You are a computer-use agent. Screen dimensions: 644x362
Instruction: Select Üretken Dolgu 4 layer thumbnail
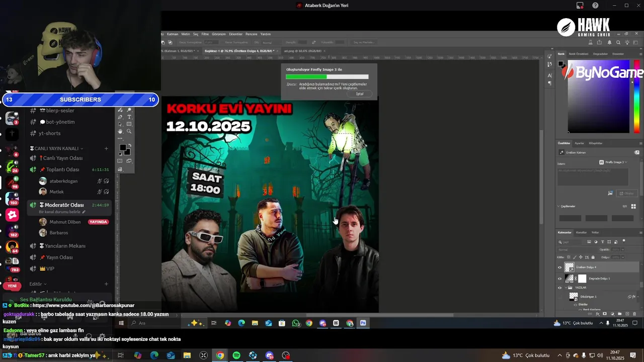tap(569, 267)
